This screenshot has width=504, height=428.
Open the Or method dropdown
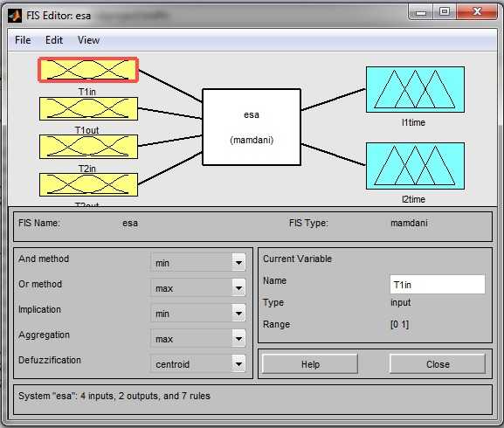pyautogui.click(x=198, y=288)
